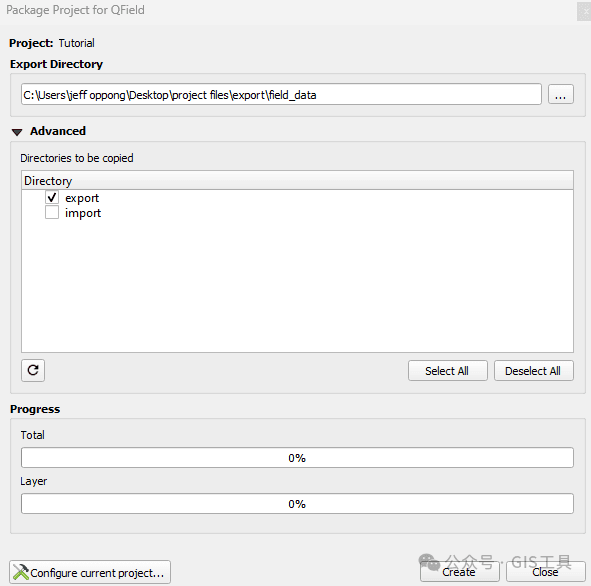Select the export row label
The image size is (591, 586).
click(82, 198)
